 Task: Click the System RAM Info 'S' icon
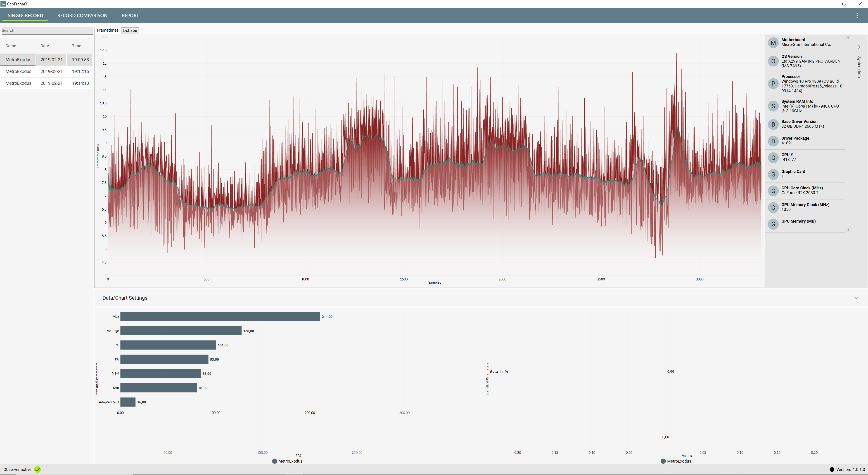click(773, 106)
